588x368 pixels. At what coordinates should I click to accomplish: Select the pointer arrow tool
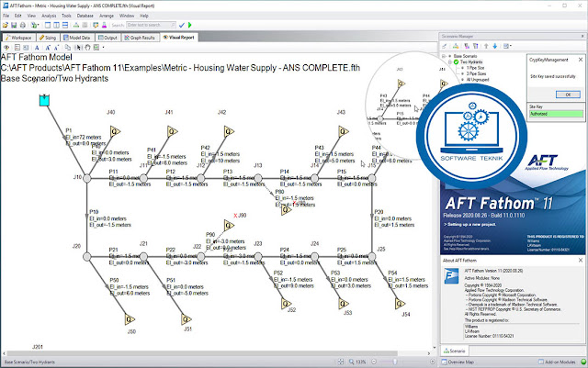pos(79,48)
